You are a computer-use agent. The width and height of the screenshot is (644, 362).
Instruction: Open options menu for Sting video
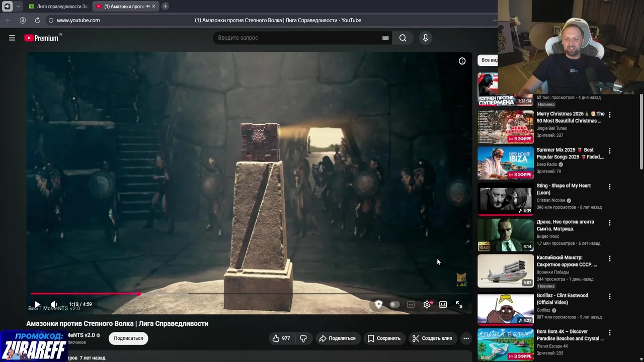pos(609,187)
